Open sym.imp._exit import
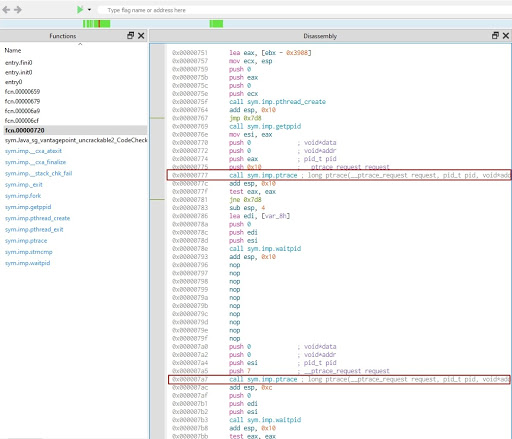 24,185
